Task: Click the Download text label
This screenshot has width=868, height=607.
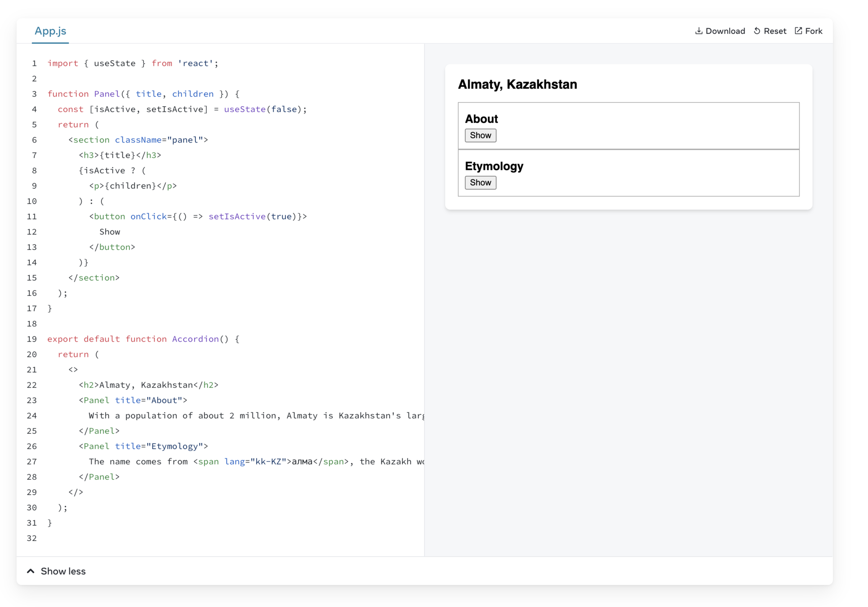Action: click(x=725, y=31)
